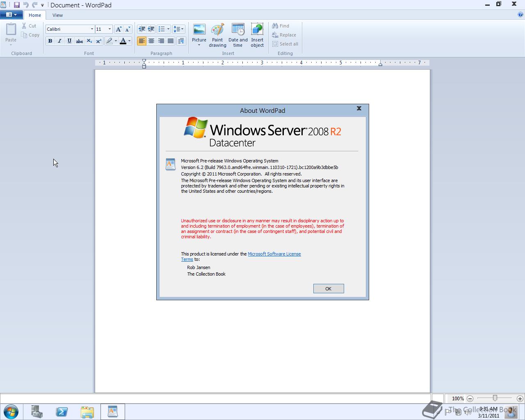Expand the text highlight color arrow
The width and height of the screenshot is (525, 420).
point(116,41)
